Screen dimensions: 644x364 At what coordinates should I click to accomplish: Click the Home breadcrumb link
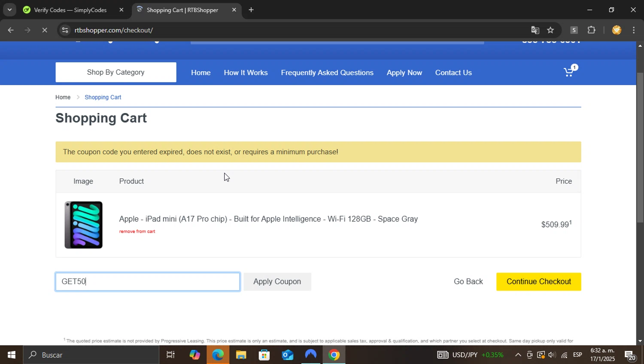click(63, 97)
